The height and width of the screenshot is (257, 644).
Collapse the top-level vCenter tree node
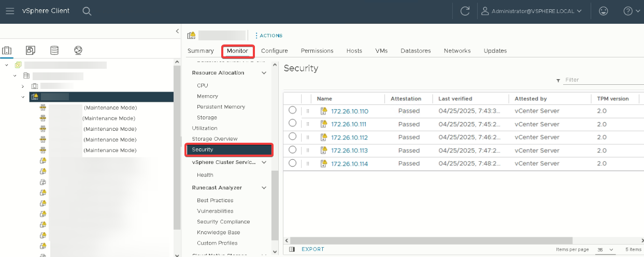tap(6, 65)
